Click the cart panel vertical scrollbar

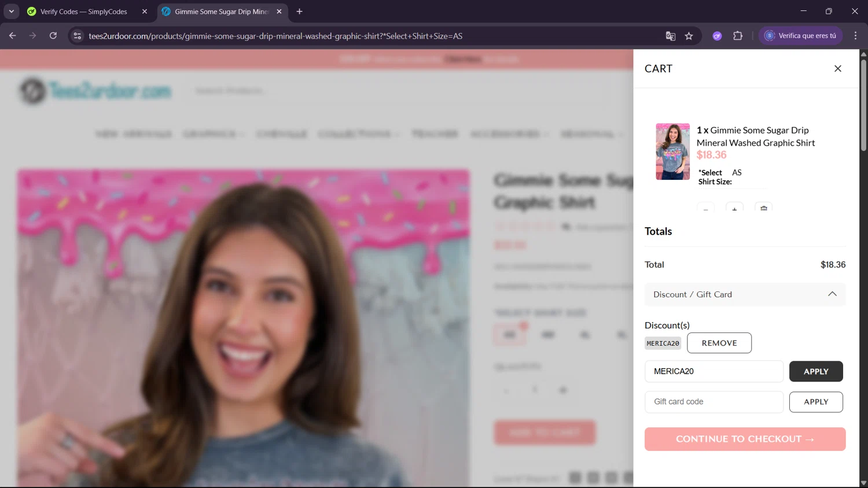[863, 104]
